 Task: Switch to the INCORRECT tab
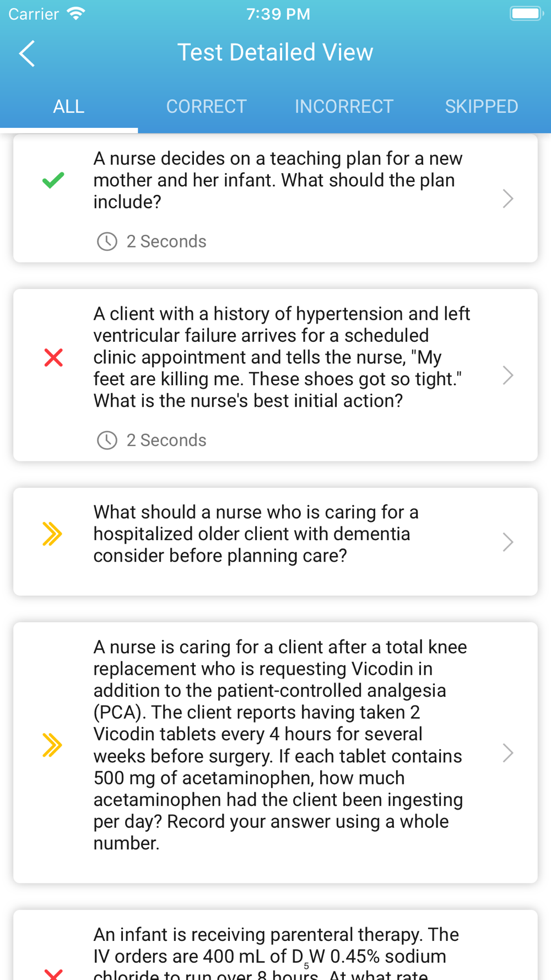(x=344, y=106)
